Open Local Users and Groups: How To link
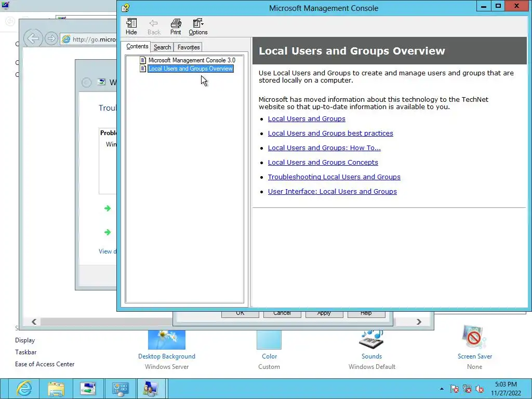532x399 pixels. pos(324,148)
